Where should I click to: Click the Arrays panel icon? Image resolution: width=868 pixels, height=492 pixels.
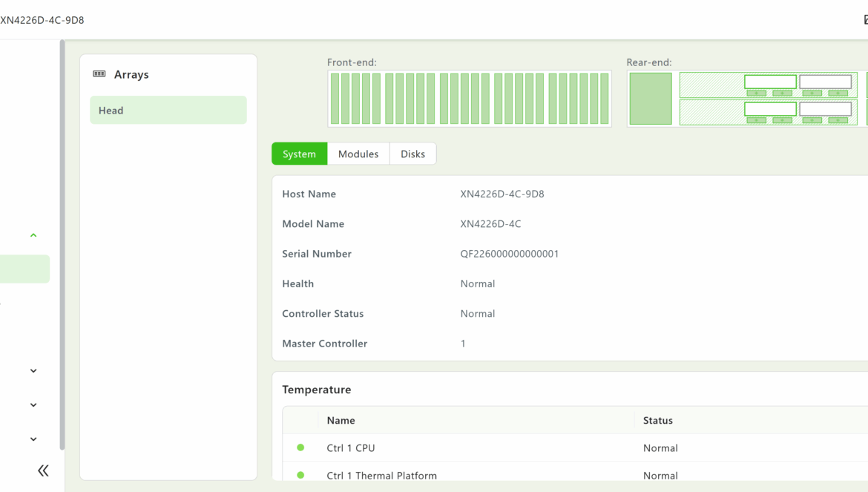(x=99, y=74)
